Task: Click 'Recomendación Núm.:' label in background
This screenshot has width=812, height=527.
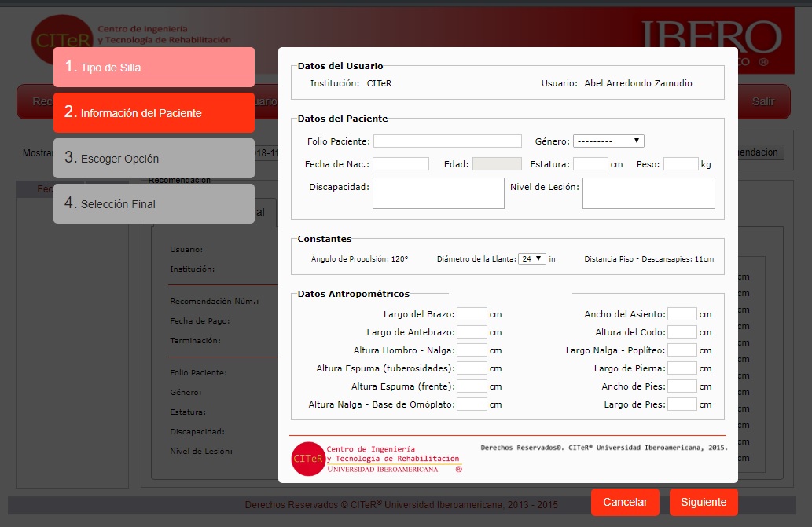Action: pos(215,301)
